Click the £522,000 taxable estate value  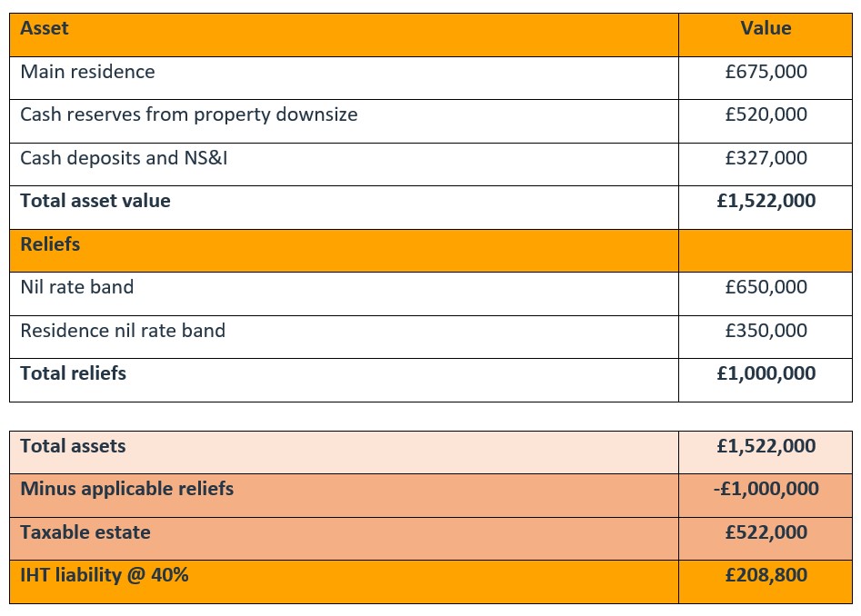click(x=766, y=532)
